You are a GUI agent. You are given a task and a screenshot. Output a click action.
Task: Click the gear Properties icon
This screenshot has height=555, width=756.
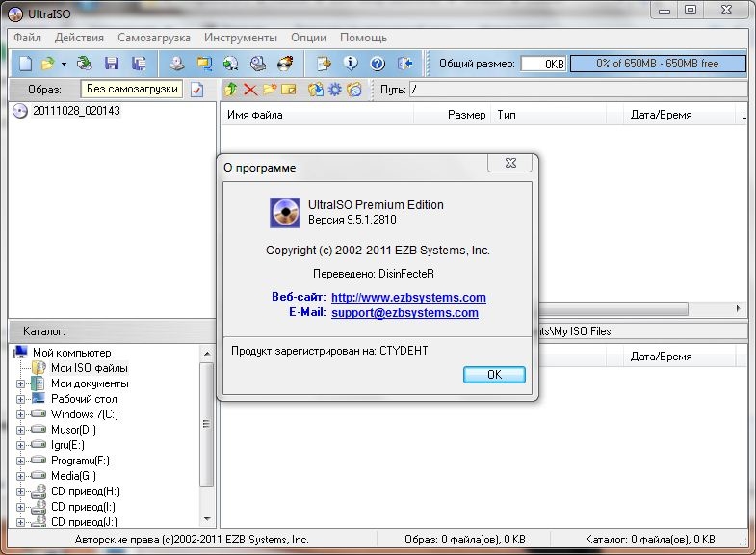tap(335, 90)
